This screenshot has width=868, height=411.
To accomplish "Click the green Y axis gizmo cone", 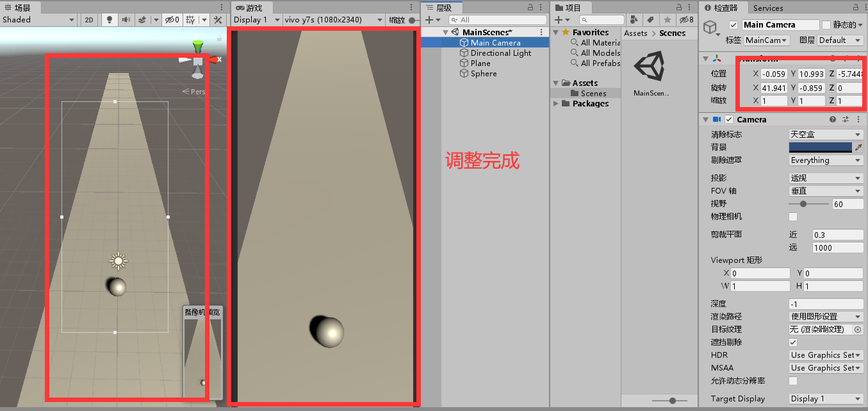I will click(x=198, y=47).
